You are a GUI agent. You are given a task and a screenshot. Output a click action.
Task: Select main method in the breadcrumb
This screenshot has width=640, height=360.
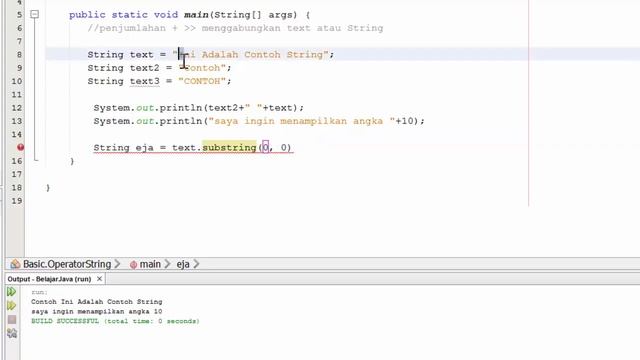click(150, 264)
